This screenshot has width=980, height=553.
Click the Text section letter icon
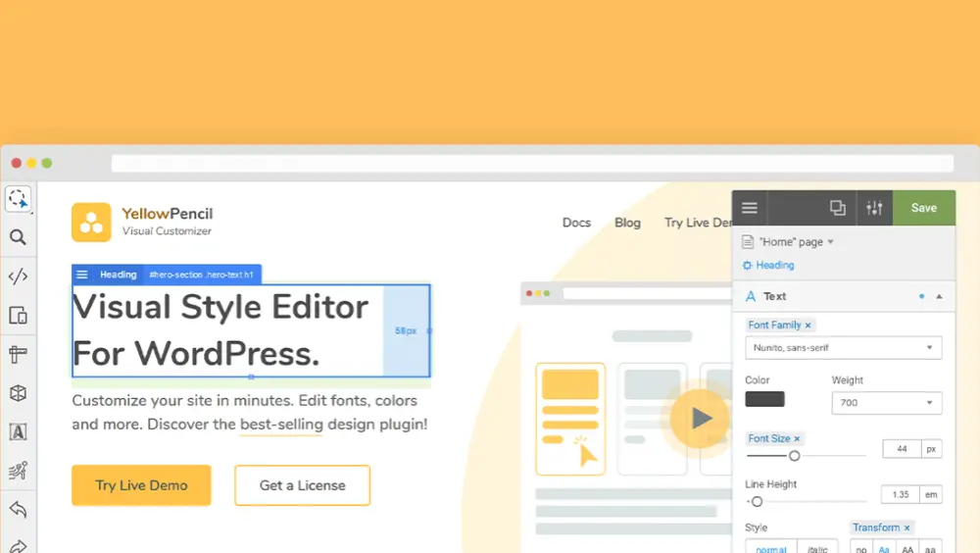pyautogui.click(x=751, y=296)
